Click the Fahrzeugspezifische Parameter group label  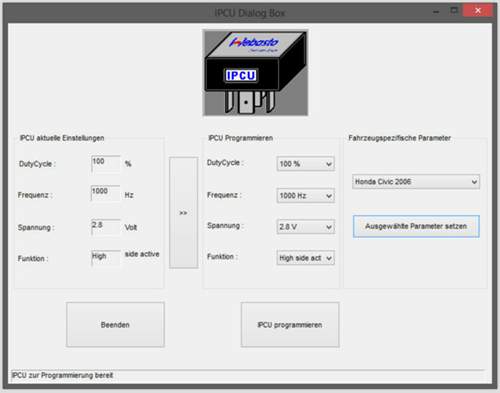pos(399,138)
